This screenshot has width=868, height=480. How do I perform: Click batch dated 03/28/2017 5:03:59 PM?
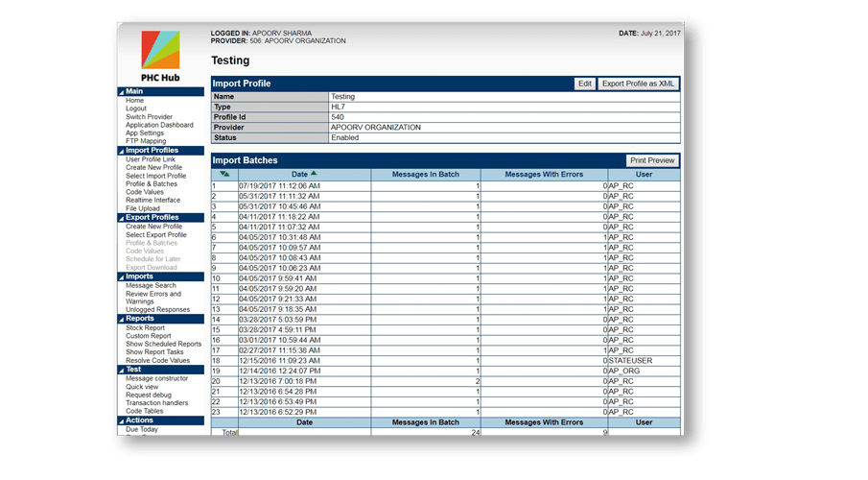coord(278,320)
